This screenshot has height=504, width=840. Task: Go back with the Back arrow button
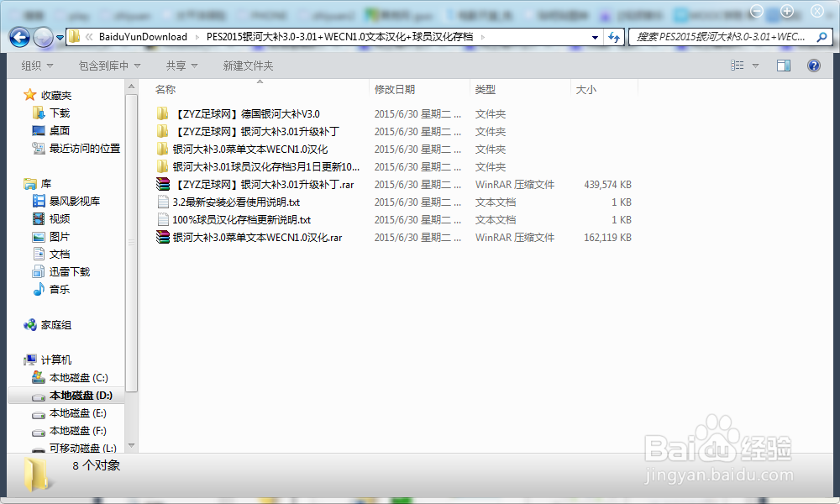(x=20, y=37)
